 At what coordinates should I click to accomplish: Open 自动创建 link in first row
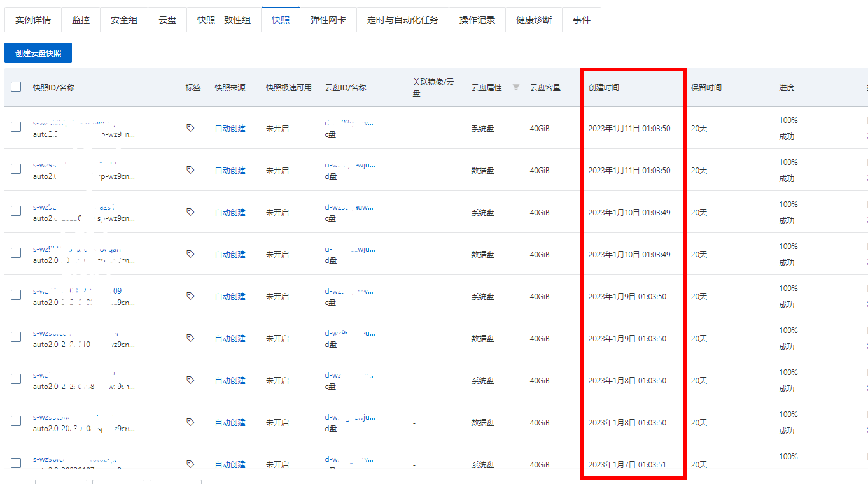230,129
